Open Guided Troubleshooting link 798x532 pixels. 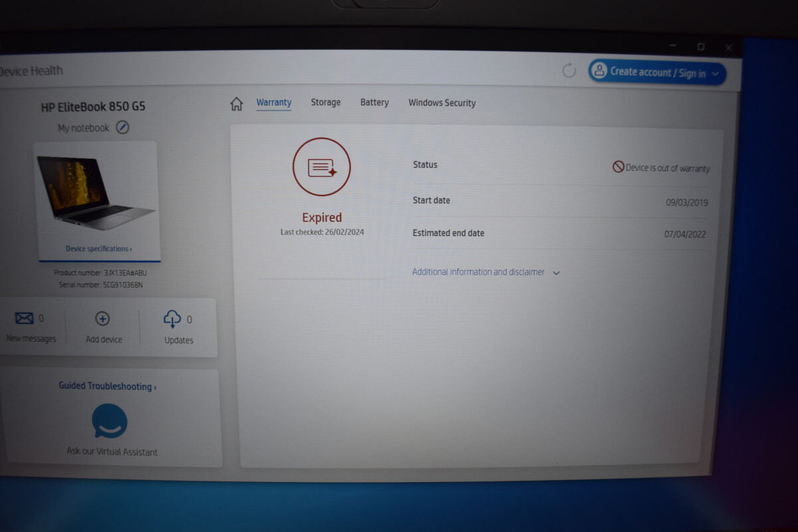(x=108, y=386)
